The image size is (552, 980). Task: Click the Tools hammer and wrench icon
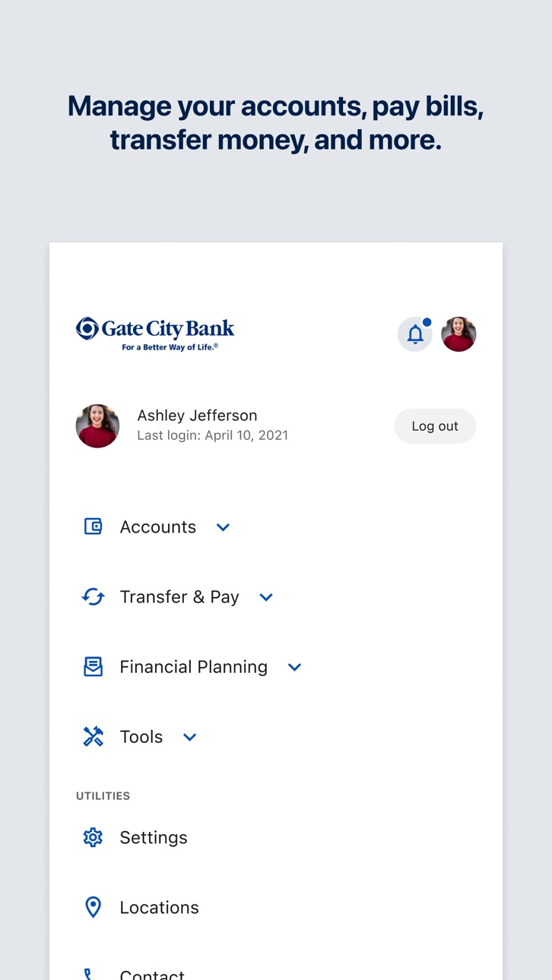[93, 736]
